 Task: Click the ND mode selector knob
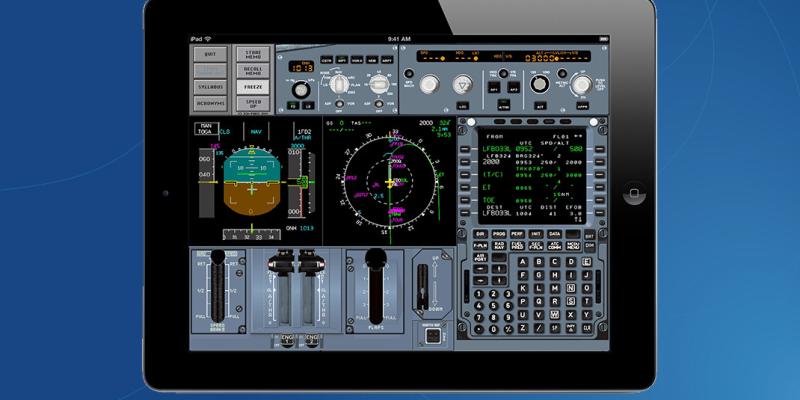(x=339, y=84)
